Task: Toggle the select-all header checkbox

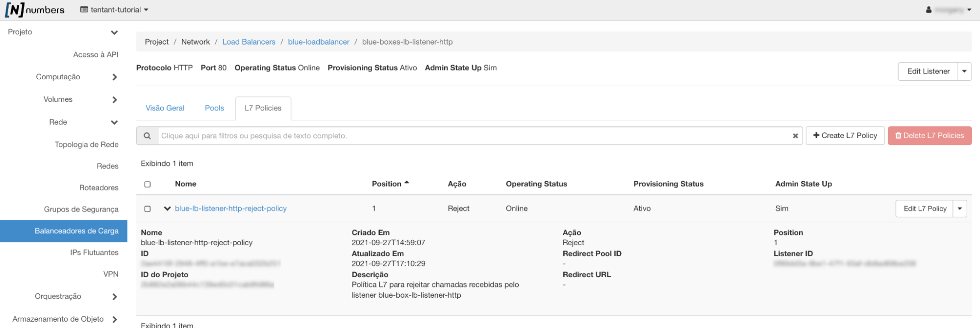Action: point(148,185)
